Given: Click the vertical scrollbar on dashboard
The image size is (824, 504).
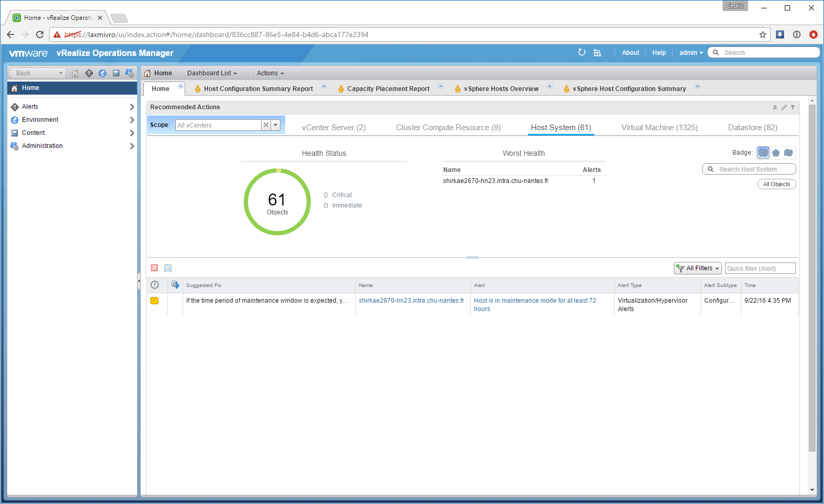Looking at the screenshot, I should pyautogui.click(x=812, y=277).
